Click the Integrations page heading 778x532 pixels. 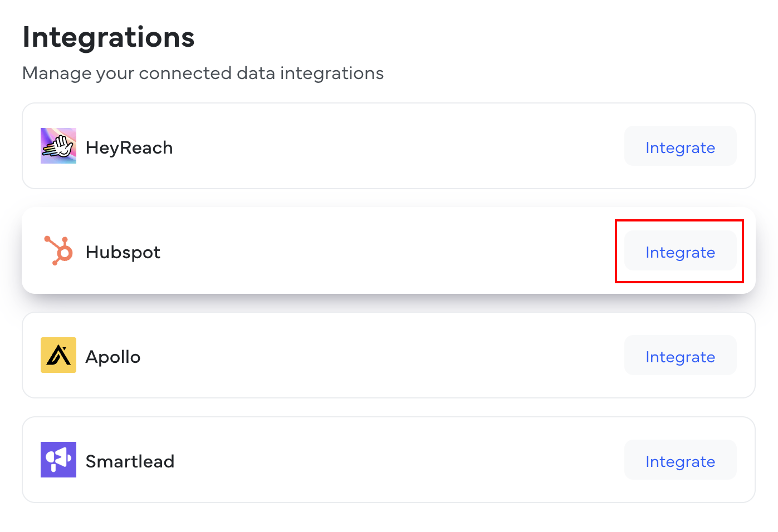(109, 37)
